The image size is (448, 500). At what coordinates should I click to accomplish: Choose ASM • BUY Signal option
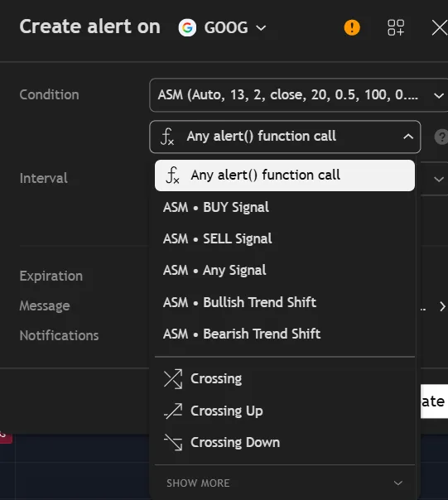tap(285, 207)
